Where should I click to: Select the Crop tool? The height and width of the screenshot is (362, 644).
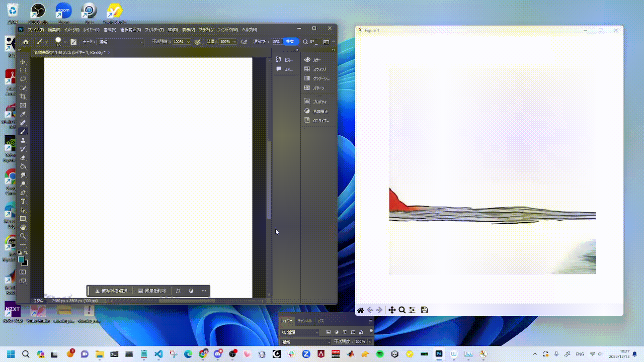coord(23,97)
